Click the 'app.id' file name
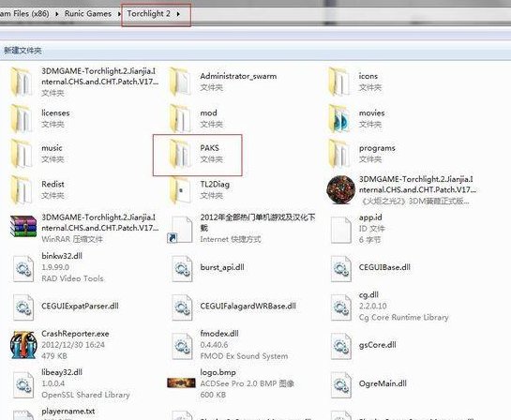 (370, 217)
